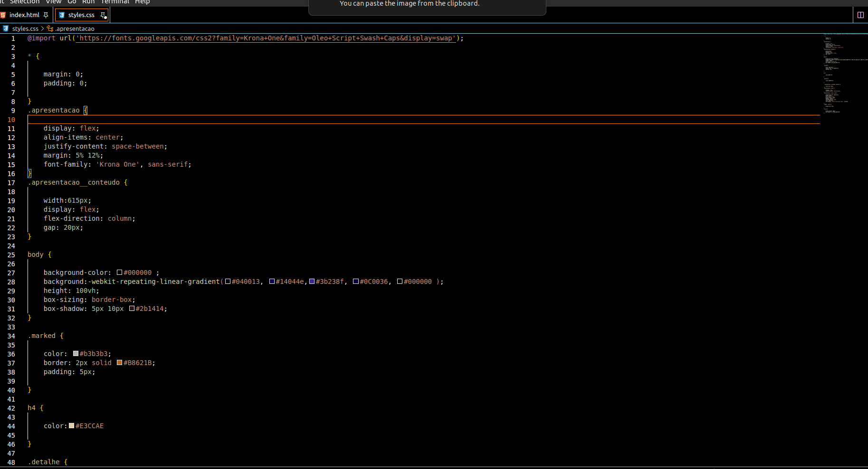Click line number 25 in the gutter
Image resolution: width=868 pixels, height=469 pixels.
[11, 255]
